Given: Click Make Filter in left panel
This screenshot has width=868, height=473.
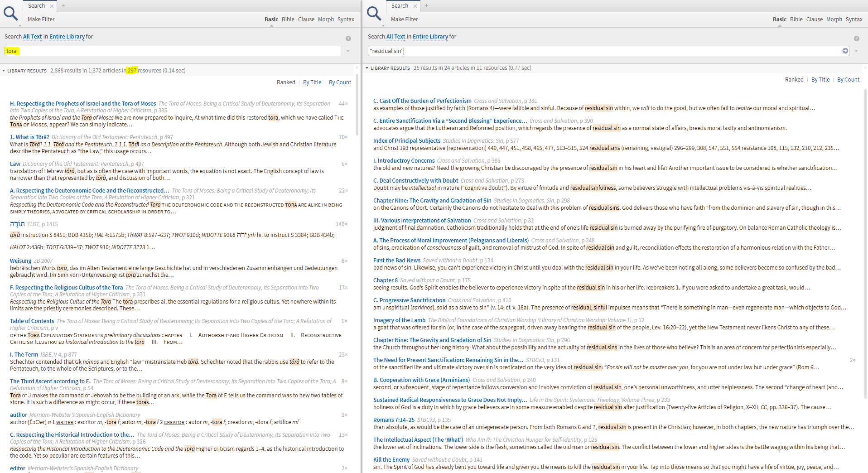Looking at the screenshot, I should [x=41, y=19].
